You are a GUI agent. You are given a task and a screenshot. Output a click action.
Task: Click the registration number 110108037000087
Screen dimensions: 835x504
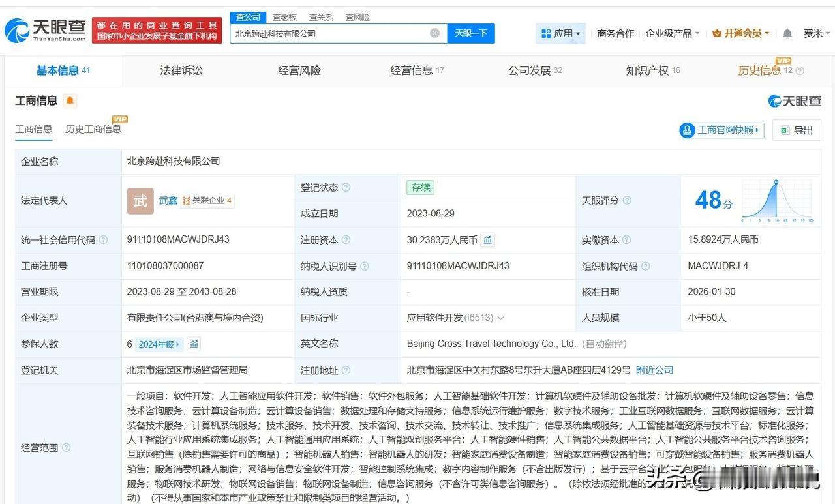165,266
